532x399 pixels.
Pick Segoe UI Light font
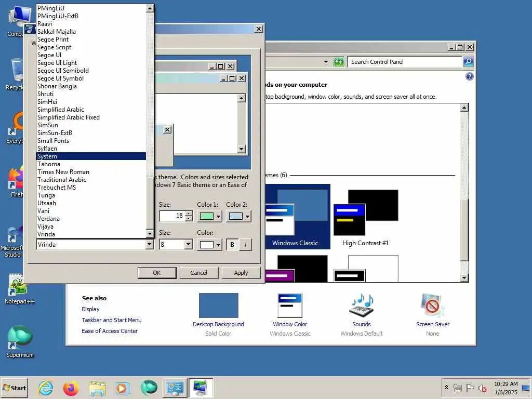pos(91,63)
